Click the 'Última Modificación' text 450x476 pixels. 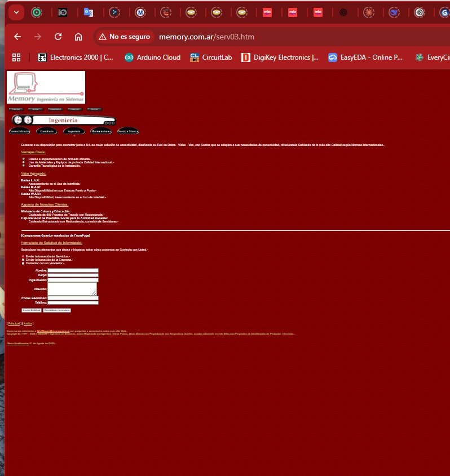coord(17,343)
